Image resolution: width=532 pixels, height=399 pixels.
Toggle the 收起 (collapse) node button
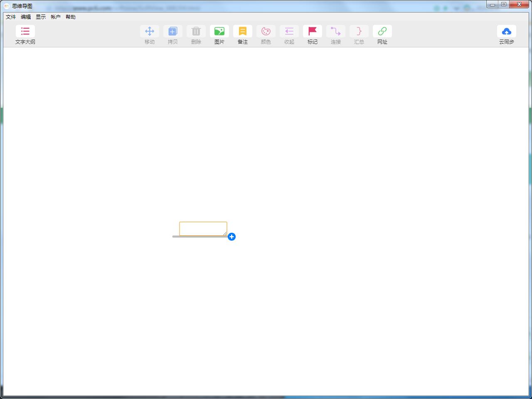tap(289, 31)
